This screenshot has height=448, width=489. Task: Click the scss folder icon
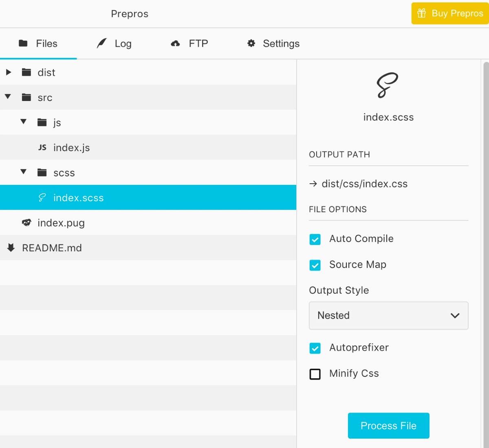click(x=42, y=173)
